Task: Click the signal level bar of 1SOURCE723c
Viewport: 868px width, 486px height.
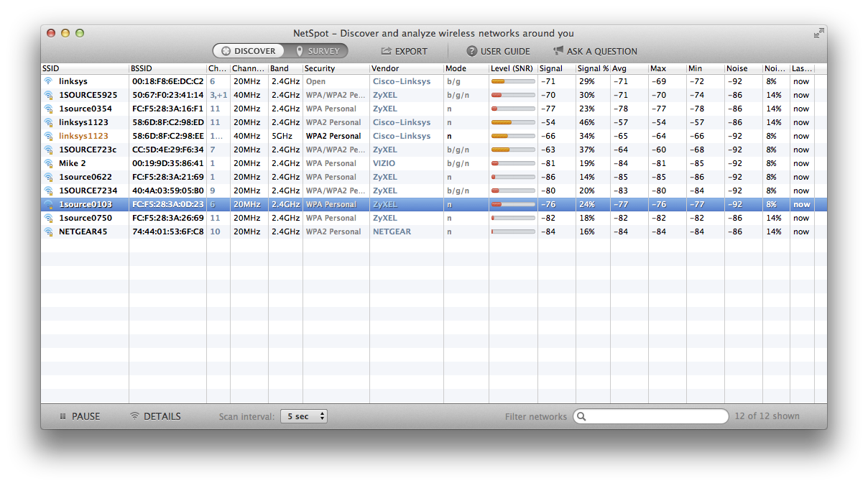Action: (513, 150)
